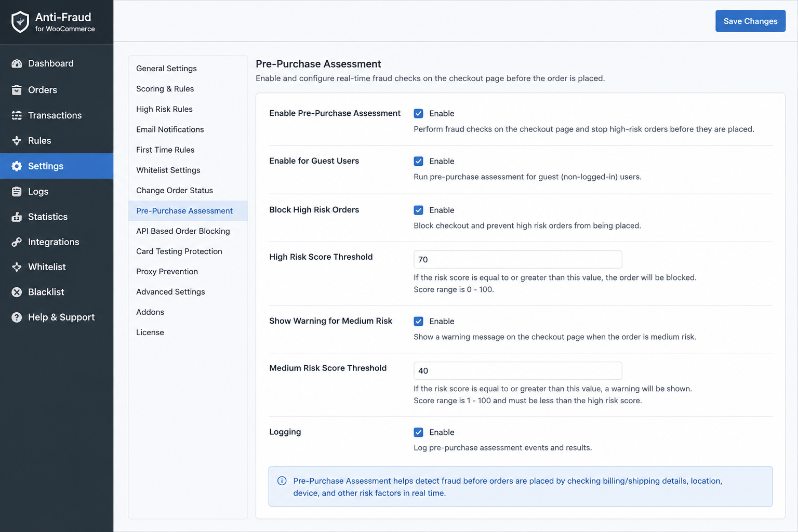
Task: Click the Help & Support question icon
Action: point(17,317)
